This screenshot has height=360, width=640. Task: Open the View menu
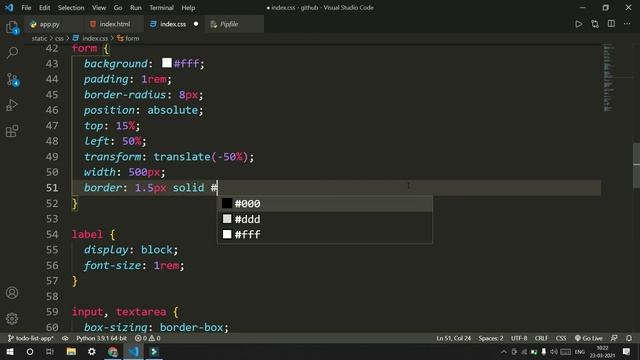[x=99, y=8]
